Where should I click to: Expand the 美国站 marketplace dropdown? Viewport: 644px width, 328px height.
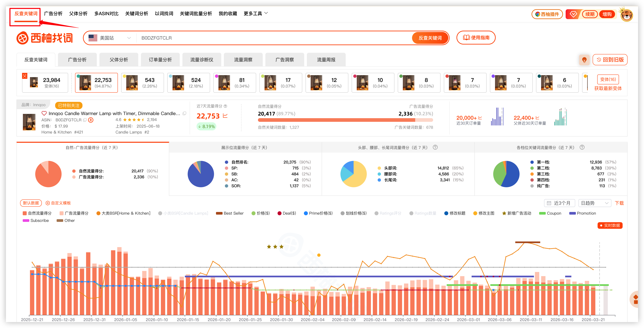pyautogui.click(x=110, y=38)
